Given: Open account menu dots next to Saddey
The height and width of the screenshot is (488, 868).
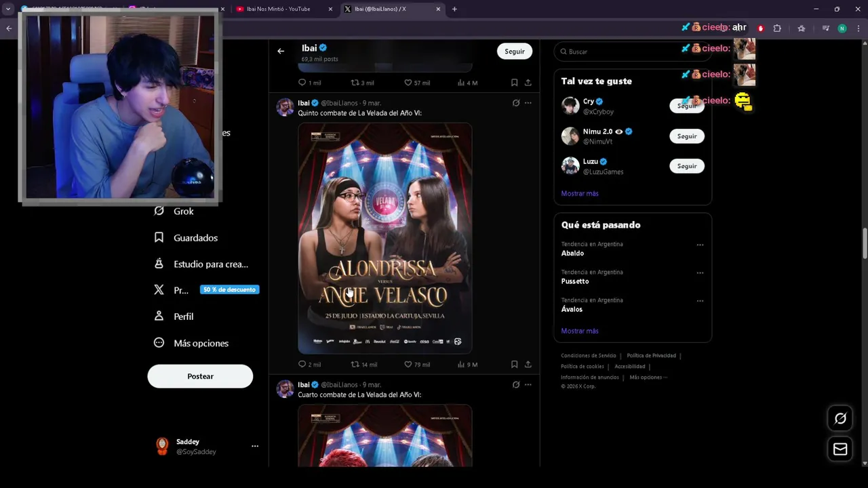Looking at the screenshot, I should (x=255, y=446).
